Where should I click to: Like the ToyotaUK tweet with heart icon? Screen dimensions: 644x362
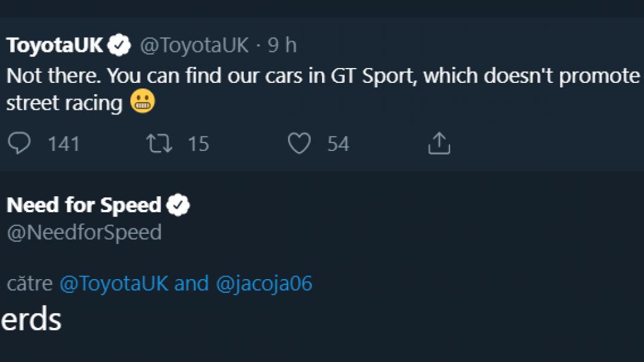[x=299, y=144]
